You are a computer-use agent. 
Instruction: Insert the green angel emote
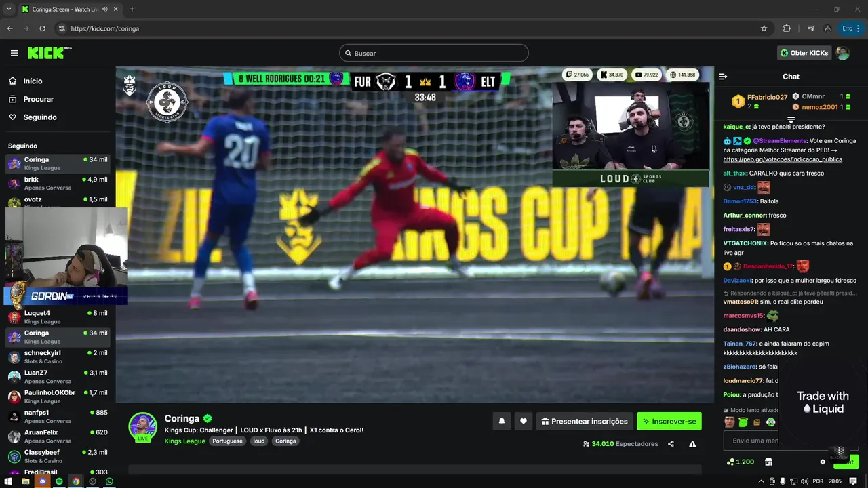743,422
